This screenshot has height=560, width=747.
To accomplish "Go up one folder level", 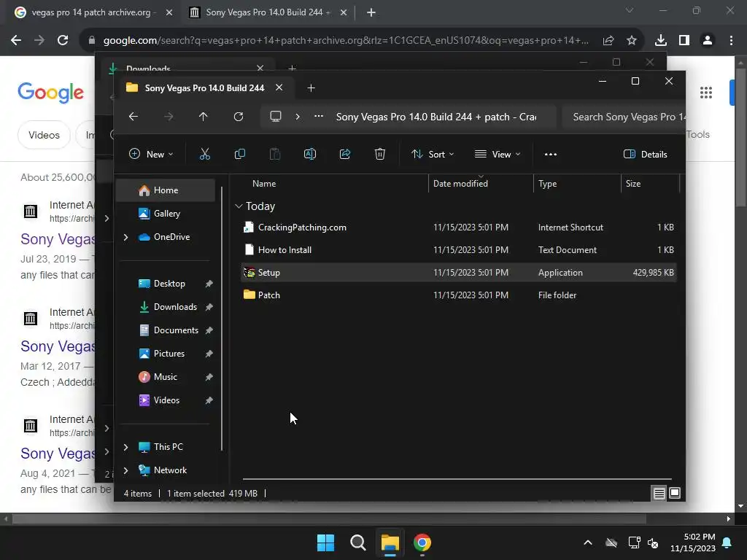I will click(x=204, y=117).
